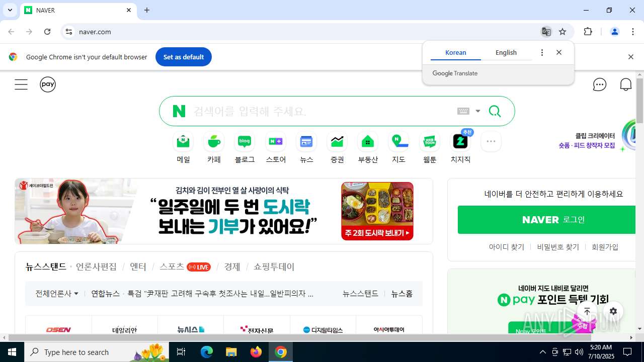Click 비밀번호 찾기 link
This screenshot has height=362, width=644.
[x=558, y=247]
